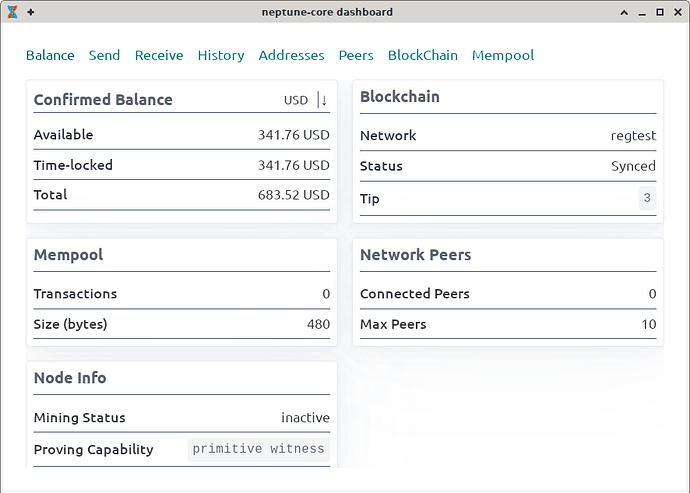Go to the Send page
The width and height of the screenshot is (690, 493).
(104, 56)
